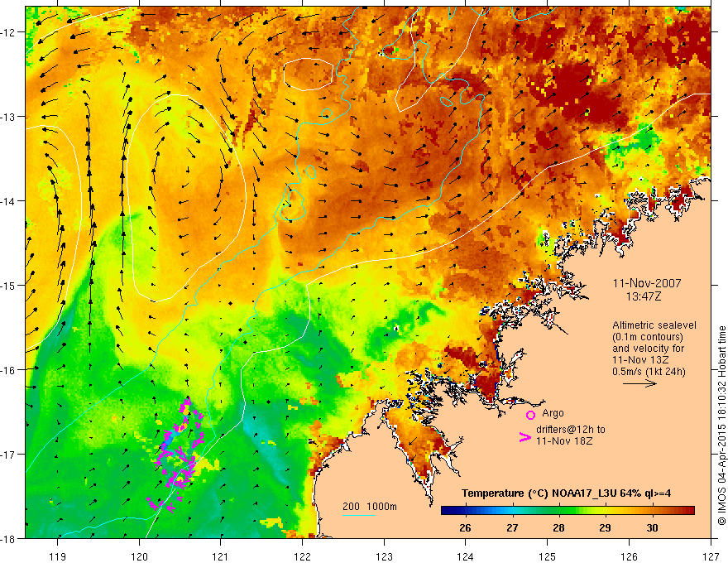Viewport: 728px width, 563px height.
Task: Click the '-13' latitude axis label
Action: click(x=9, y=117)
